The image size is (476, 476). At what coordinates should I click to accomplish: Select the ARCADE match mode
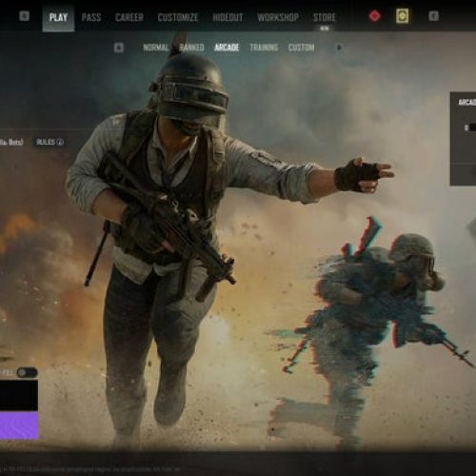click(227, 48)
